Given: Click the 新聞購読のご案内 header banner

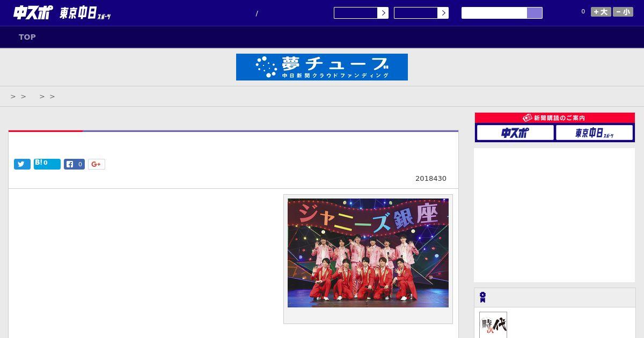Looking at the screenshot, I should tap(555, 117).
